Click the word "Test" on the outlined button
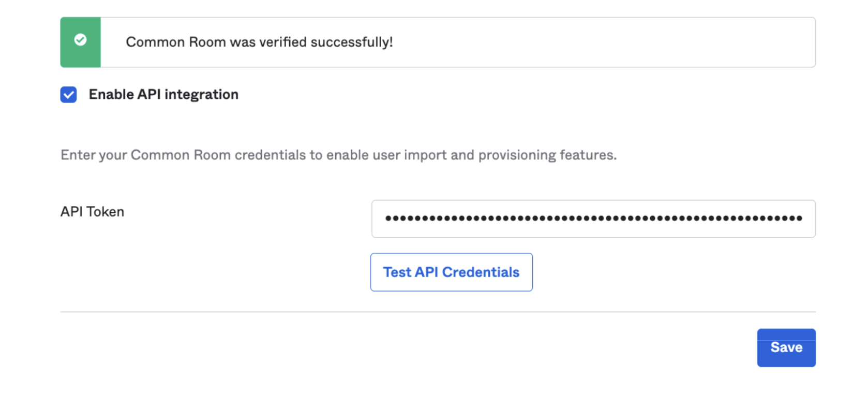The width and height of the screenshot is (868, 407). point(397,272)
